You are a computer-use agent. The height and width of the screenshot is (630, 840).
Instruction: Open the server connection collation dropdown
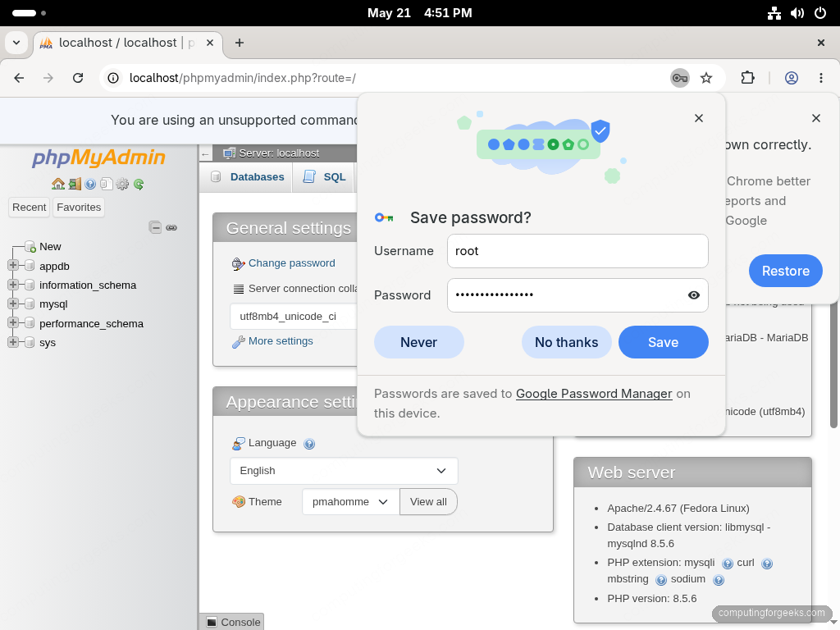click(294, 317)
